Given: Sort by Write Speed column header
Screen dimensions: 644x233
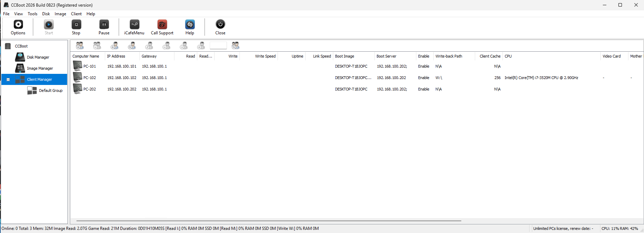Looking at the screenshot, I should tap(259, 56).
